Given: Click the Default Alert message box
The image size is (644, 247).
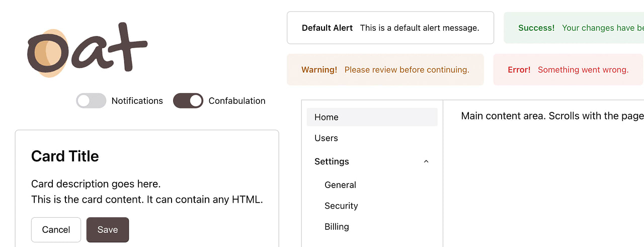Looking at the screenshot, I should point(390,28).
